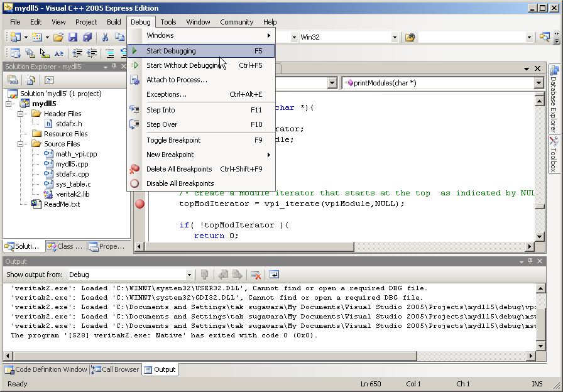This screenshot has height=392, width=563.
Task: Open the Find combo box dropdown
Action: [529, 37]
